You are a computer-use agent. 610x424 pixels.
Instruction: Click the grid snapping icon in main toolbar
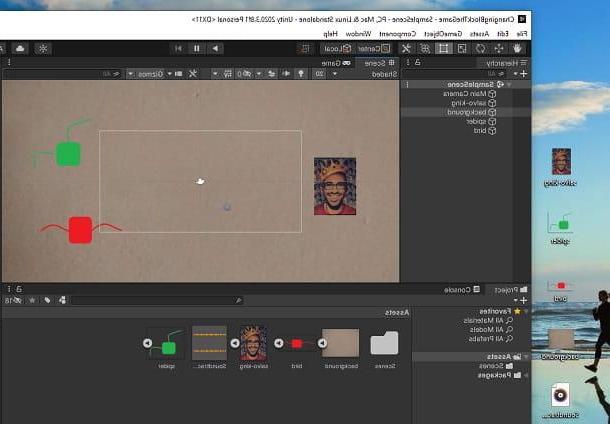pos(303,49)
